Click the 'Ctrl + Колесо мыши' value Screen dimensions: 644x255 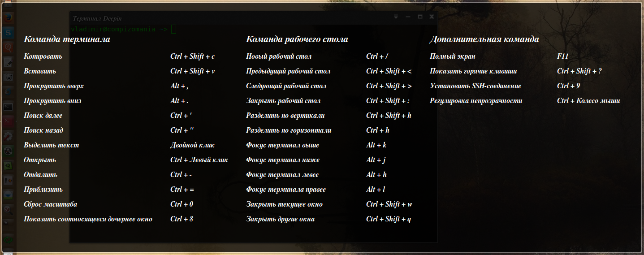pyautogui.click(x=588, y=101)
